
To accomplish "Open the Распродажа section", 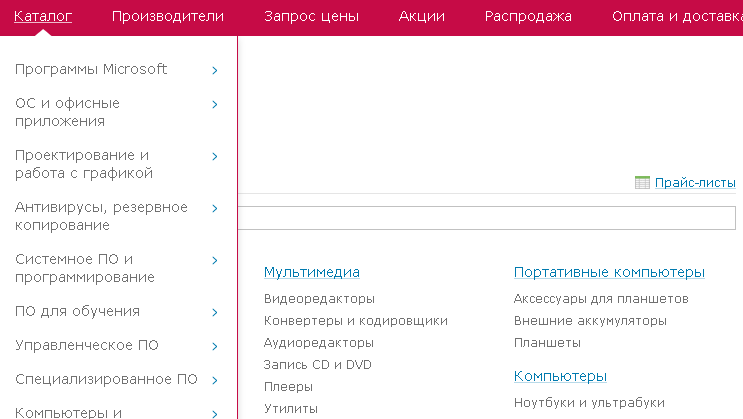I will click(528, 16).
